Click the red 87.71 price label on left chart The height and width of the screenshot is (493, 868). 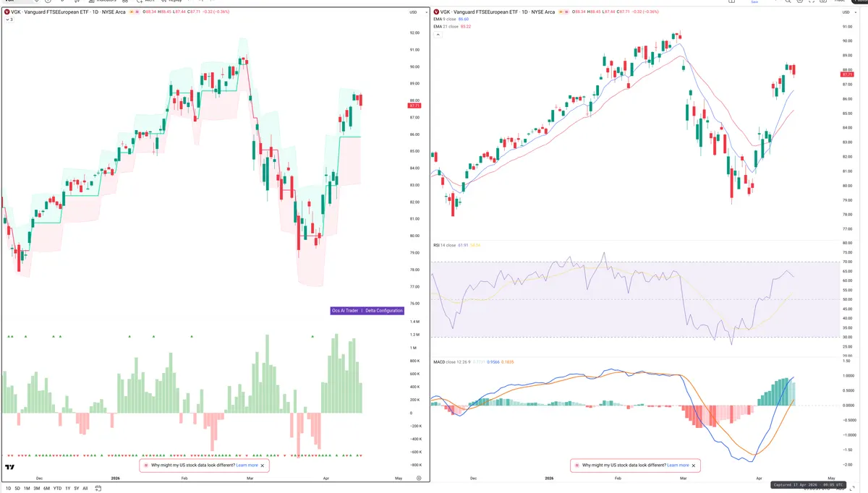415,106
